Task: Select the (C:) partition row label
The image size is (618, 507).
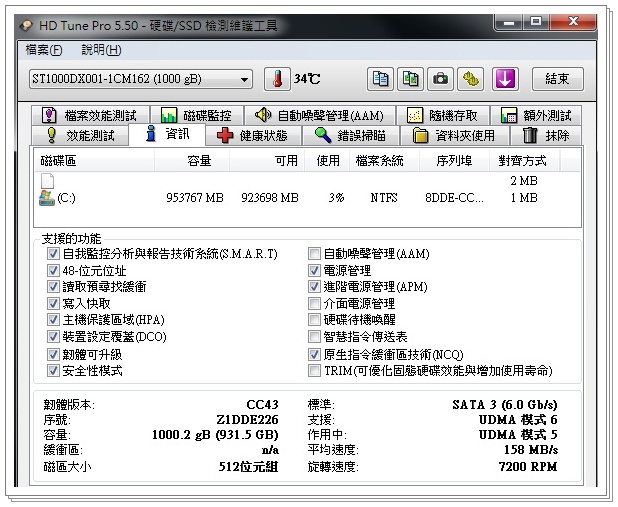Action: click(x=66, y=198)
